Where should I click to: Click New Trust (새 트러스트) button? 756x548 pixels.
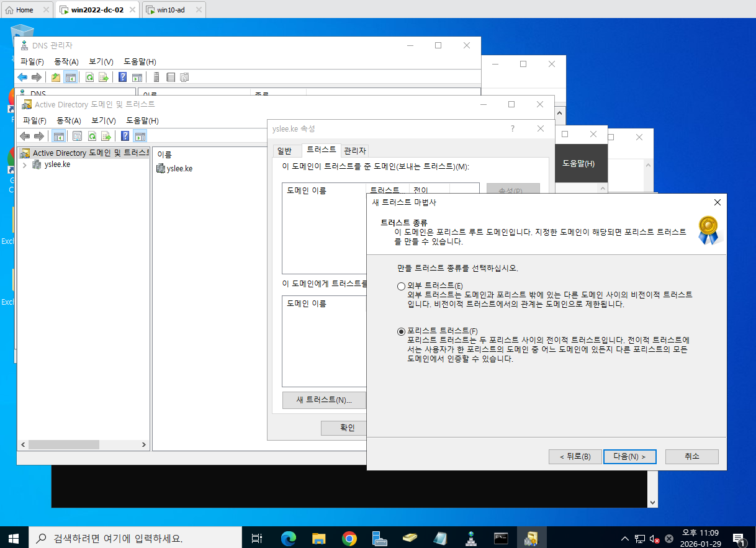[324, 400]
